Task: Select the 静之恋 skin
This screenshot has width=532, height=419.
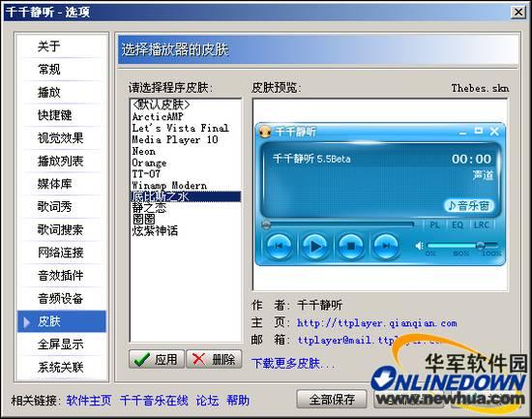Action: [186, 208]
